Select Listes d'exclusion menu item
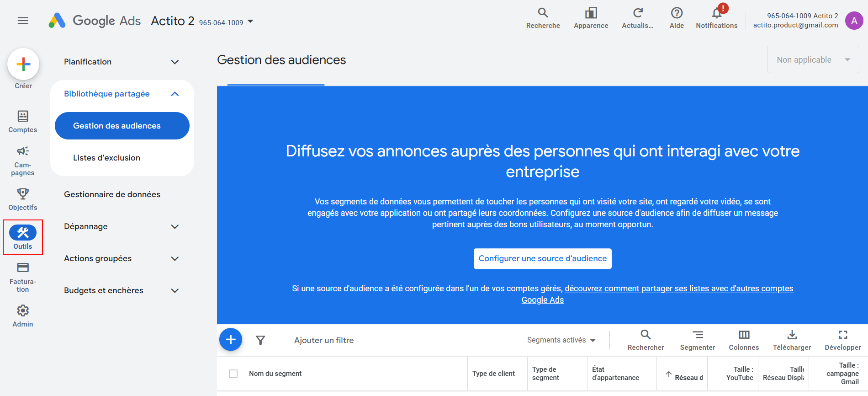 [106, 158]
